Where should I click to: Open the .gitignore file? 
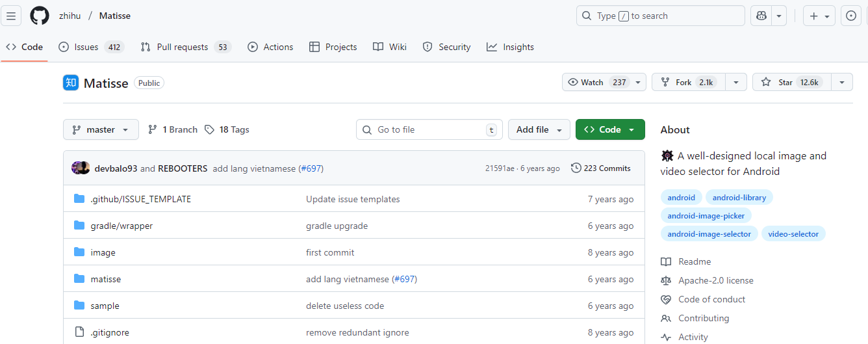[x=110, y=332]
